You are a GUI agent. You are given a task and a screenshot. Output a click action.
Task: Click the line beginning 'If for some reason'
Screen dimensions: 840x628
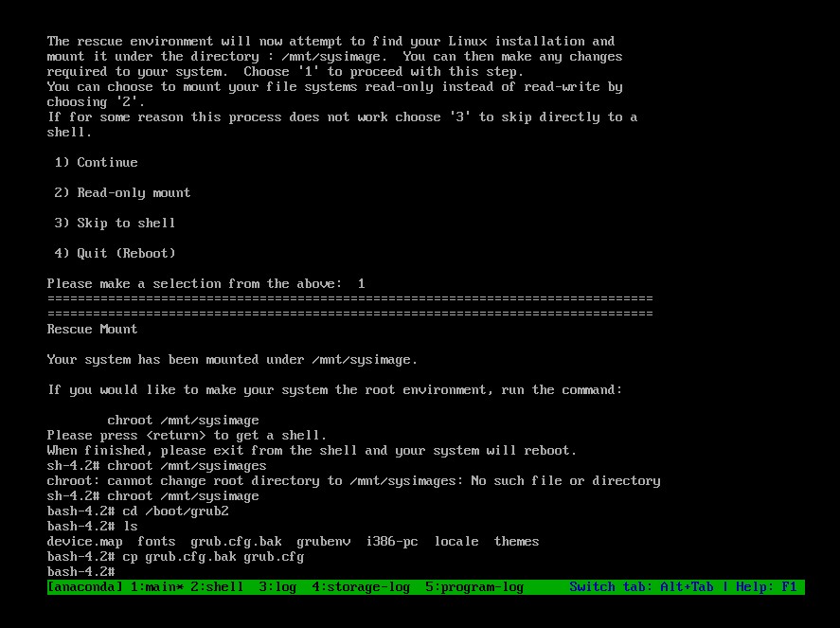pyautogui.click(x=342, y=117)
